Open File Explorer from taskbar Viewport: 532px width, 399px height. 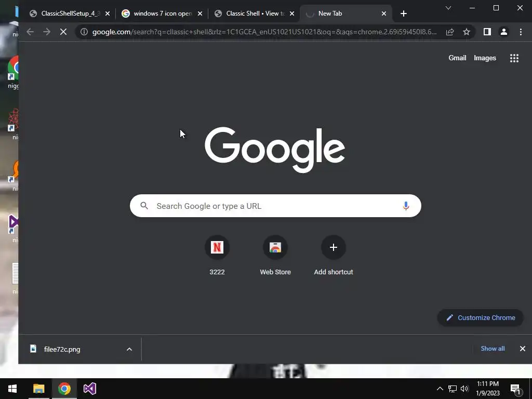pyautogui.click(x=38, y=389)
